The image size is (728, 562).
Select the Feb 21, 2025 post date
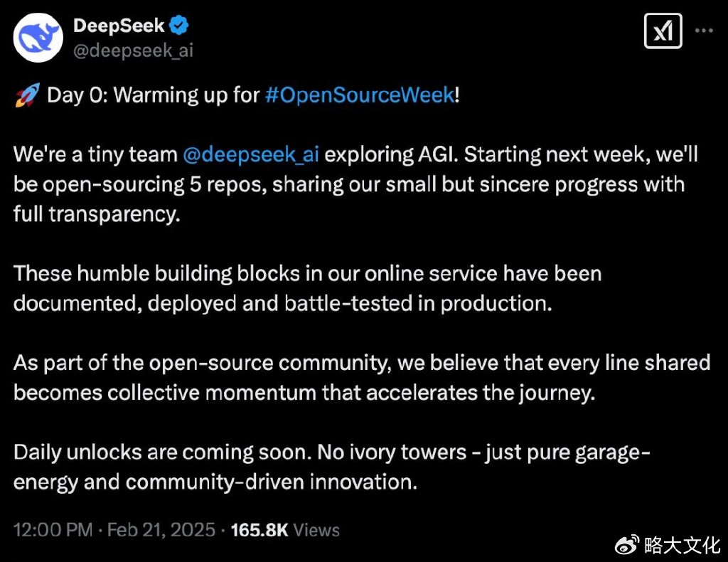point(163,530)
